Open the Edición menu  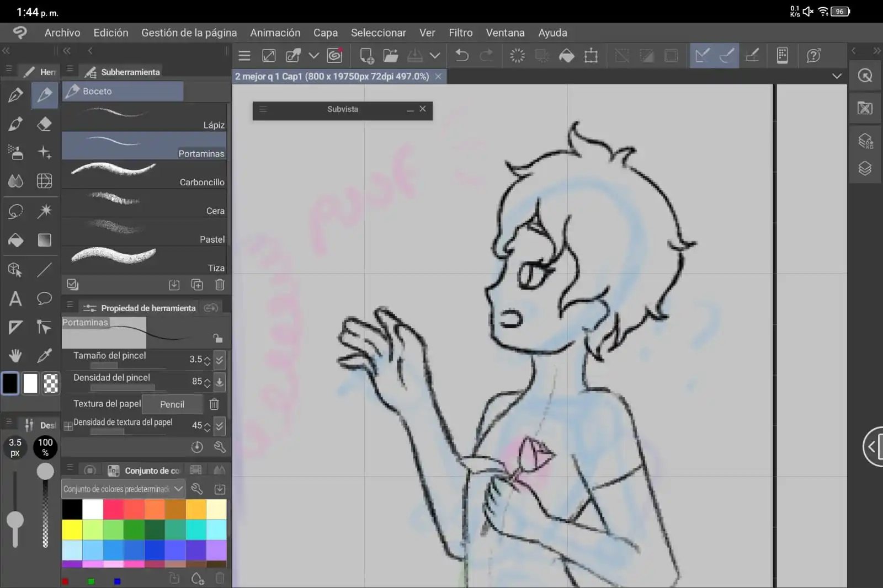click(x=111, y=33)
